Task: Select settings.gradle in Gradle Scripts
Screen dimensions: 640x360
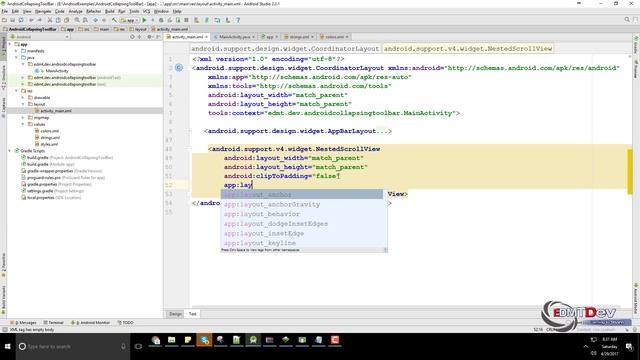Action: click(x=52, y=191)
